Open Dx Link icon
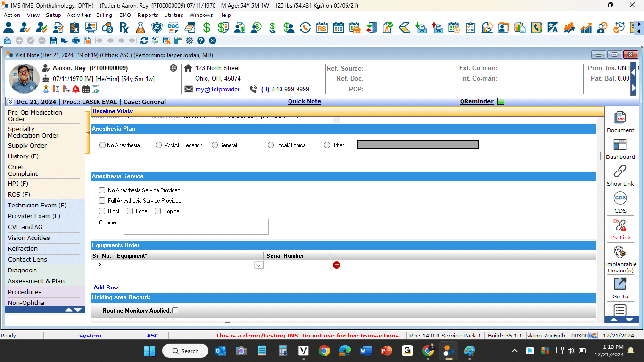Viewport: 644px width, 362px height. pos(620,225)
